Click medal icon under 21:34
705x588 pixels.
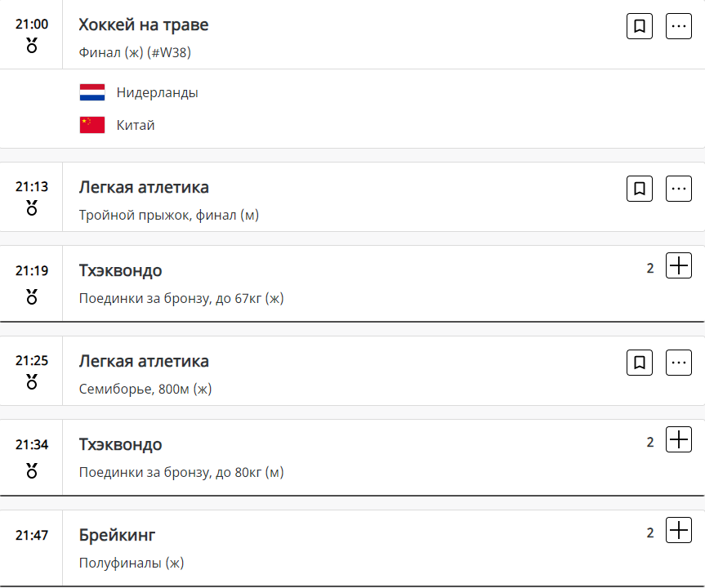pyautogui.click(x=32, y=470)
